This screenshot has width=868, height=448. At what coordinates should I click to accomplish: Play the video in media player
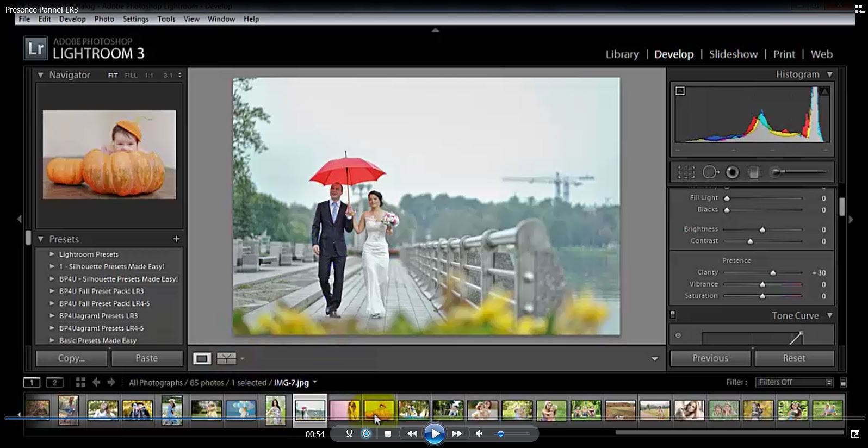(434, 433)
